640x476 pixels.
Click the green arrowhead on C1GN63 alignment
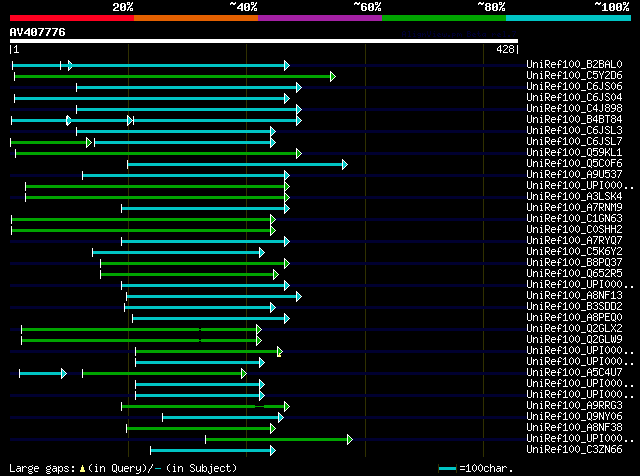click(273, 220)
